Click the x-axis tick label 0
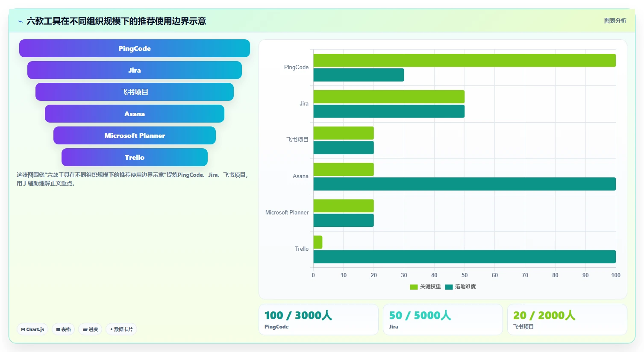 313,275
